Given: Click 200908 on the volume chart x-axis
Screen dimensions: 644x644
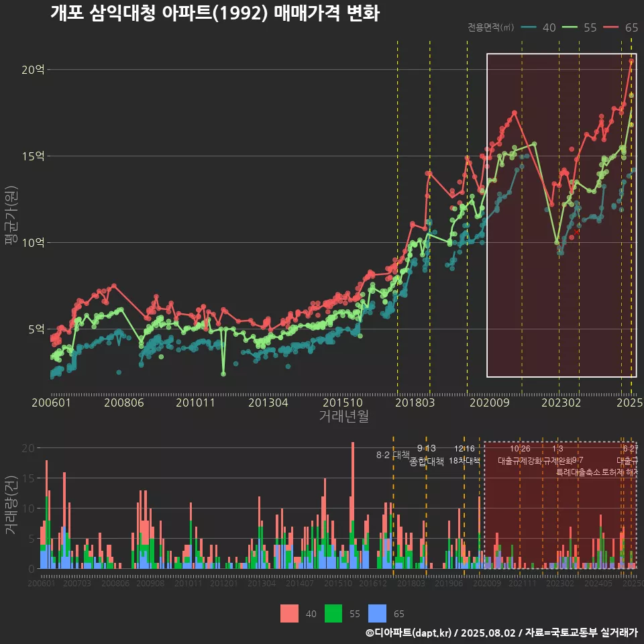Looking at the screenshot, I should 150,583.
